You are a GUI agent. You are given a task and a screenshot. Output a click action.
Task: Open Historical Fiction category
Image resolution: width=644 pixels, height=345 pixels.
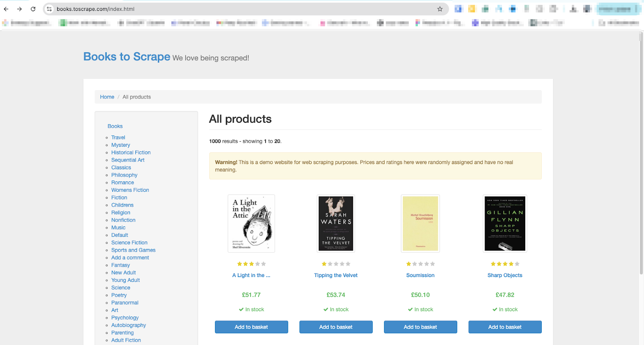pos(131,152)
